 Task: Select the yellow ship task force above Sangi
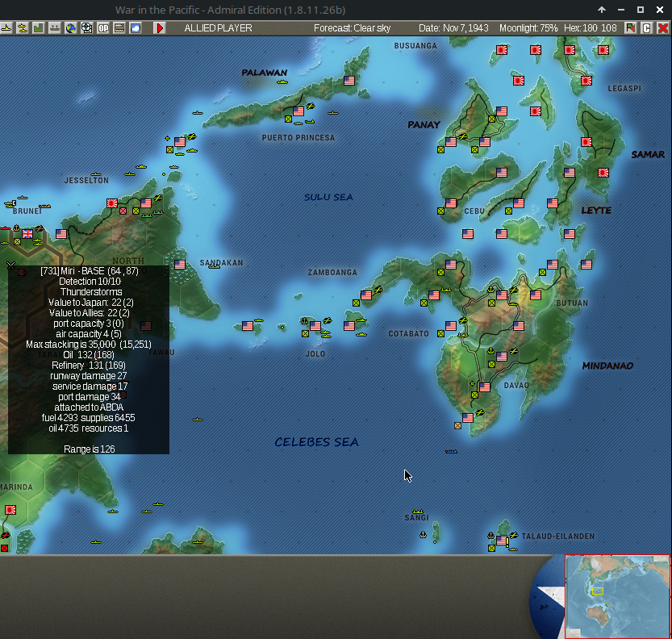[x=418, y=512]
